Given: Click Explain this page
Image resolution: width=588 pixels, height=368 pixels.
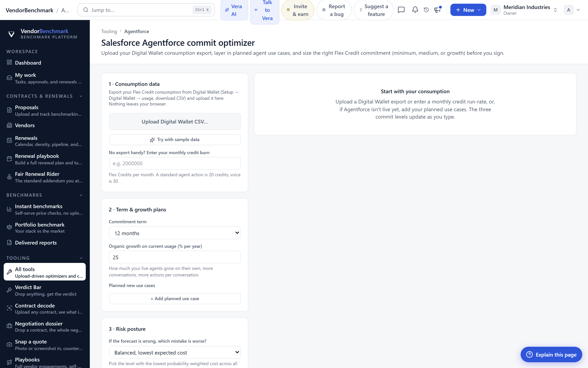Looking at the screenshot, I should click(x=551, y=354).
